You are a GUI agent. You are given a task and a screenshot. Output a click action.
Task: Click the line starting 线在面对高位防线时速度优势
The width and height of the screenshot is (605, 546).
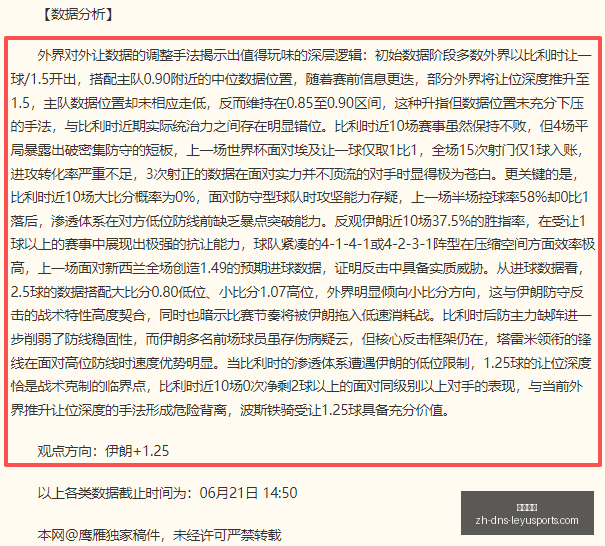pyautogui.click(x=301, y=363)
